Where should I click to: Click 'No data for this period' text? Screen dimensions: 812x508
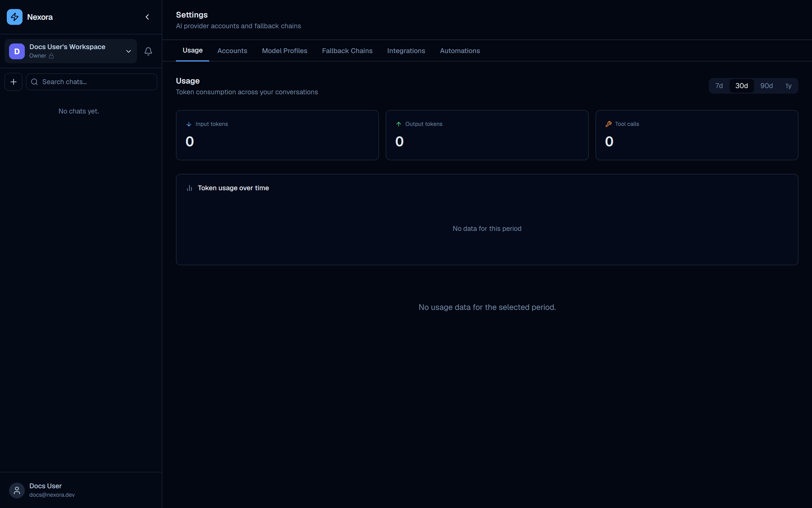[x=487, y=229]
